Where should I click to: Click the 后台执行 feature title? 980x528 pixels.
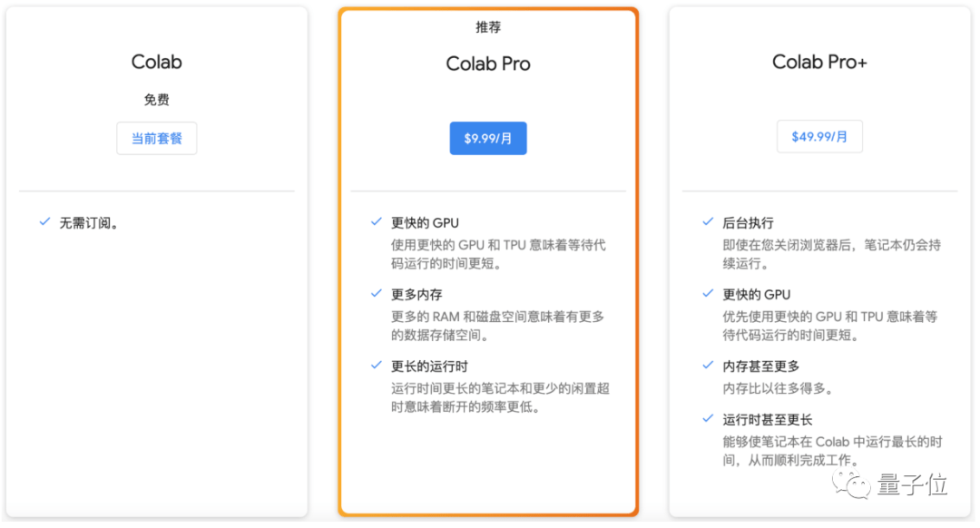[x=748, y=222]
